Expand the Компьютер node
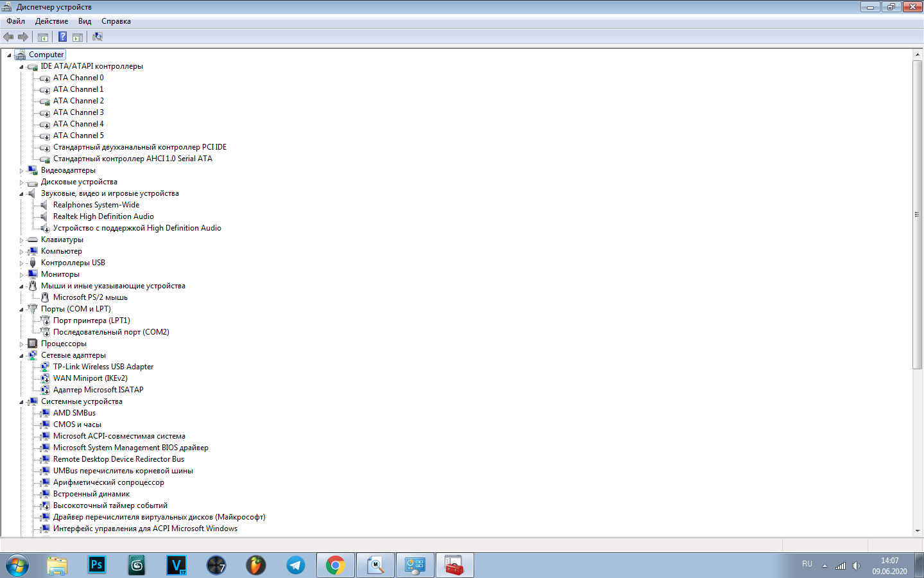 [x=21, y=252]
